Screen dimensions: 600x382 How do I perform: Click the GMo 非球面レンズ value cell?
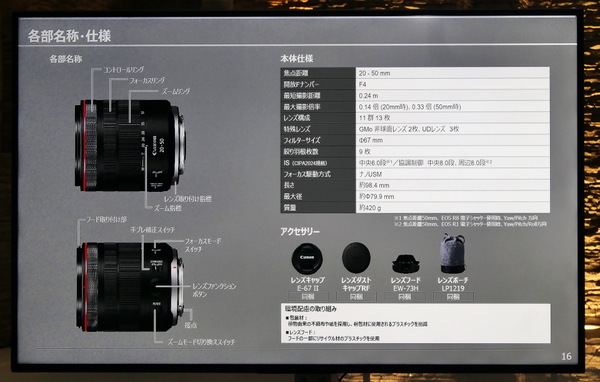[x=453, y=129]
